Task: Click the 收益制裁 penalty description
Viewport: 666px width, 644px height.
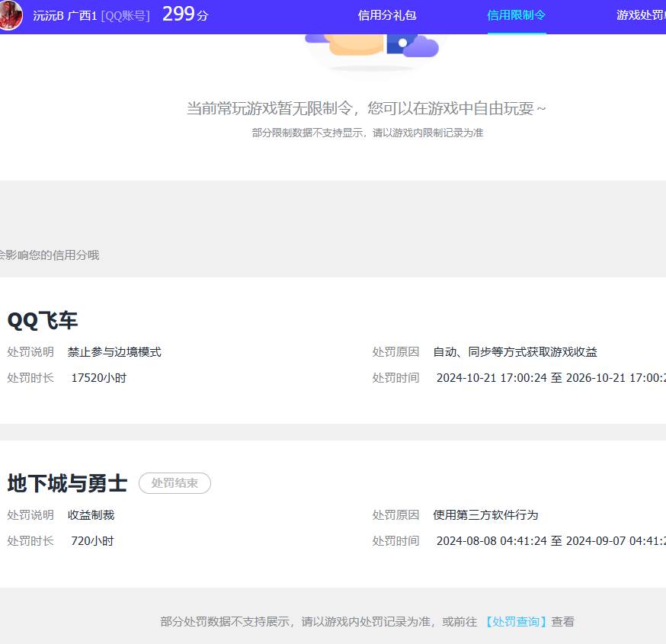Action: click(x=91, y=514)
